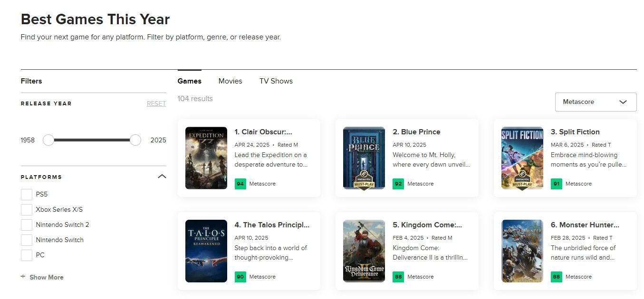Screen dimensions: 644x299
Task: Enable the PS5 platform checkbox
Action: [x=27, y=195]
